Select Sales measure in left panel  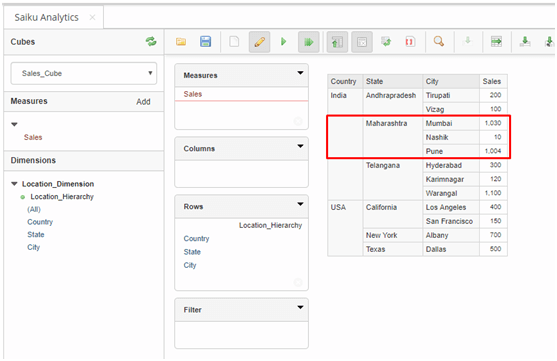pos(33,138)
